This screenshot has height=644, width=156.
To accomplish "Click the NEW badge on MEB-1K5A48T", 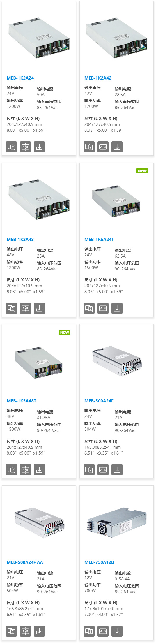I will 65,332.
